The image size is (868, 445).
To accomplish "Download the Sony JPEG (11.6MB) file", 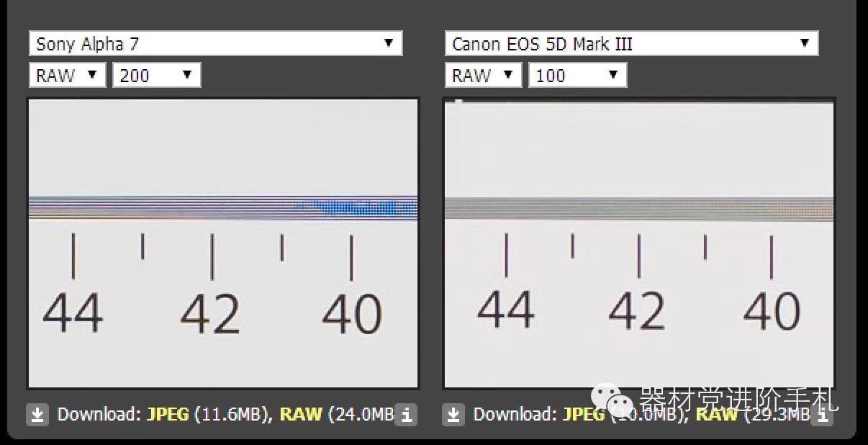I will click(168, 415).
